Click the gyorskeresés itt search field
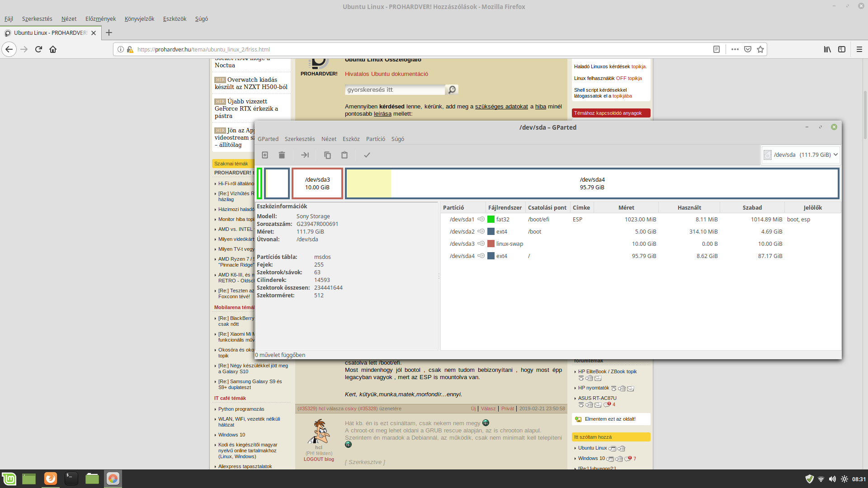The width and height of the screenshot is (868, 488). click(x=395, y=89)
